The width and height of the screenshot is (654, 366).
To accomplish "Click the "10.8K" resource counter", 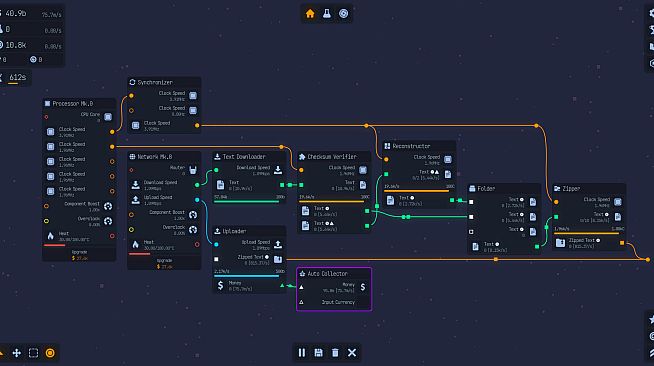I will 16,45.
